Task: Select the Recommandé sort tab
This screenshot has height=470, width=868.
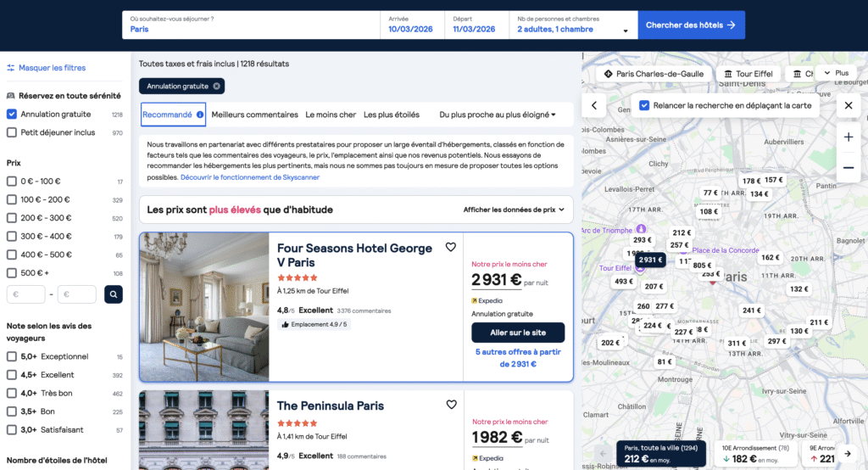Action: (x=173, y=115)
